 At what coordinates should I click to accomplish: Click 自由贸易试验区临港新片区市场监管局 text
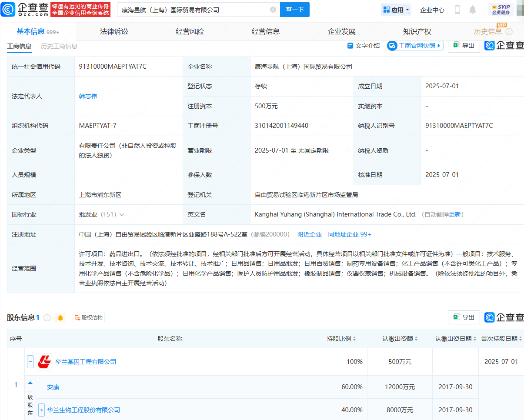(x=307, y=195)
